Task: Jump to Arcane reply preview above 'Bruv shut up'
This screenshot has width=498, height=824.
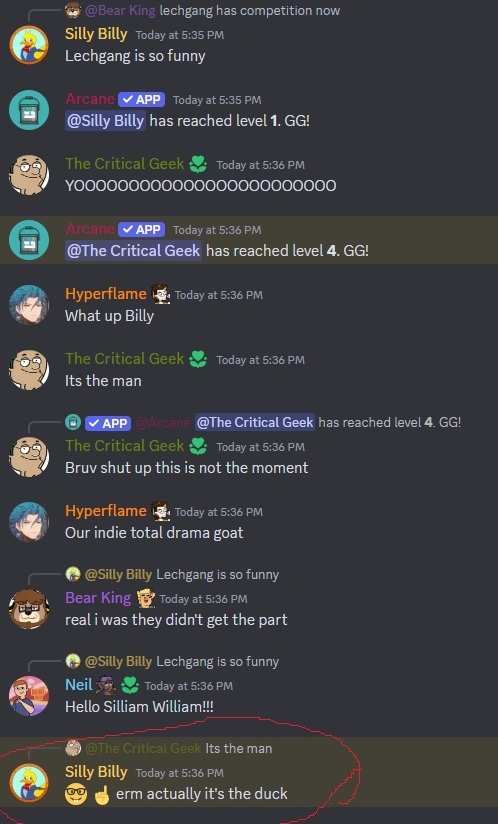Action: (389, 422)
